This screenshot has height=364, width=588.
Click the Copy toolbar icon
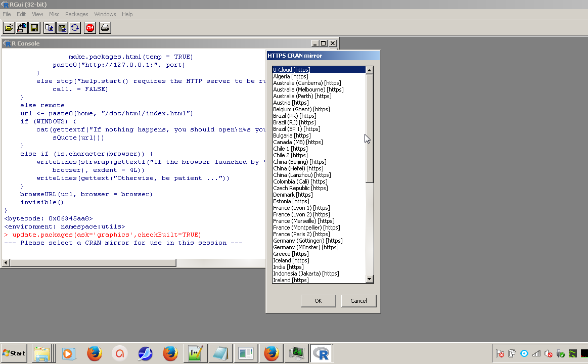49,28
